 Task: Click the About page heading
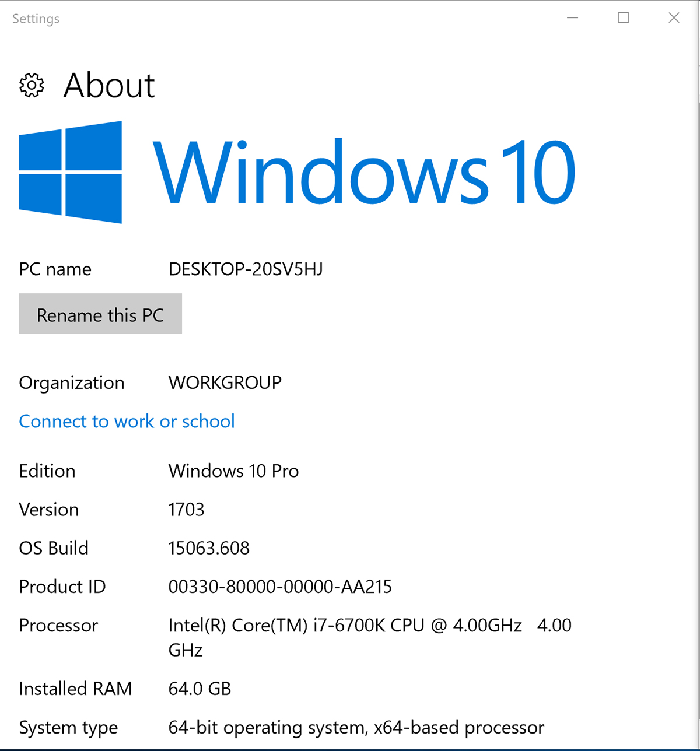109,85
